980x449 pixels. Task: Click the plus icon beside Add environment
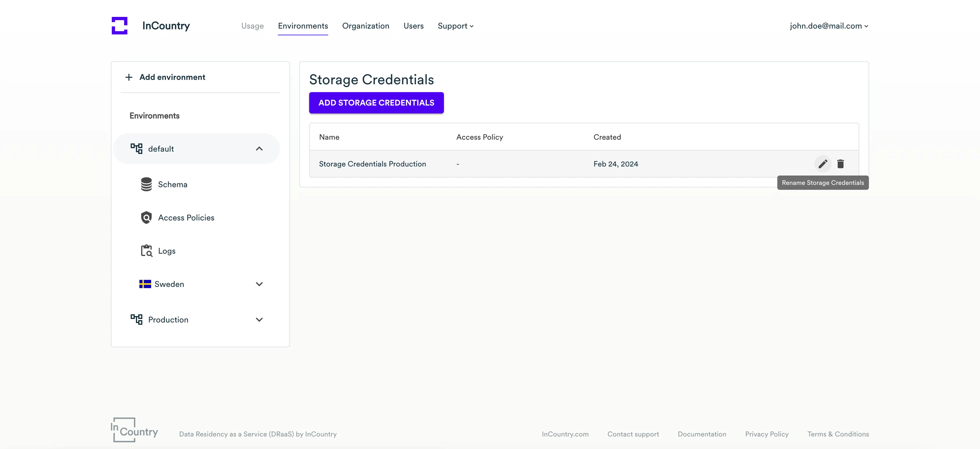(x=129, y=77)
